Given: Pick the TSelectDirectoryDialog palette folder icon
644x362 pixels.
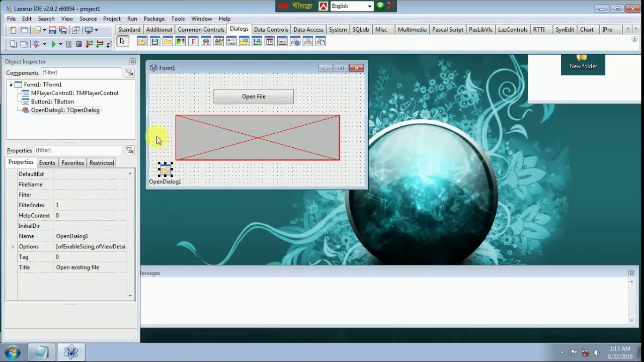Looking at the screenshot, I should pyautogui.click(x=168, y=41).
